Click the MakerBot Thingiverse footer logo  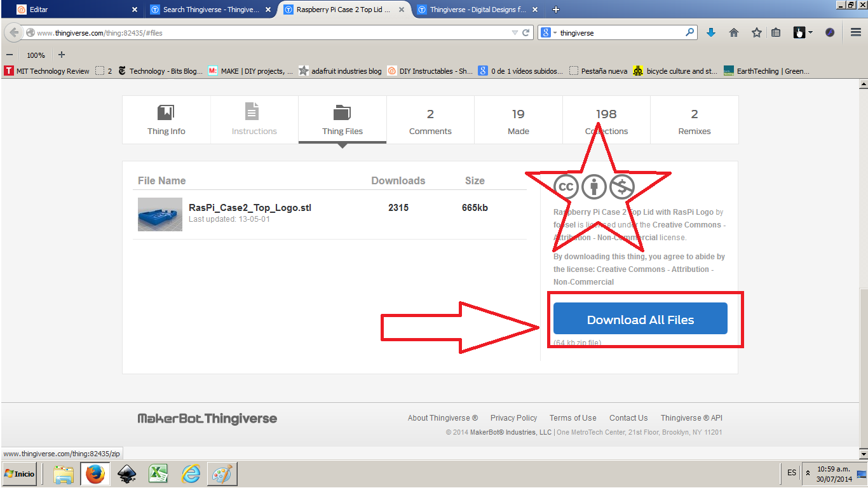click(207, 419)
